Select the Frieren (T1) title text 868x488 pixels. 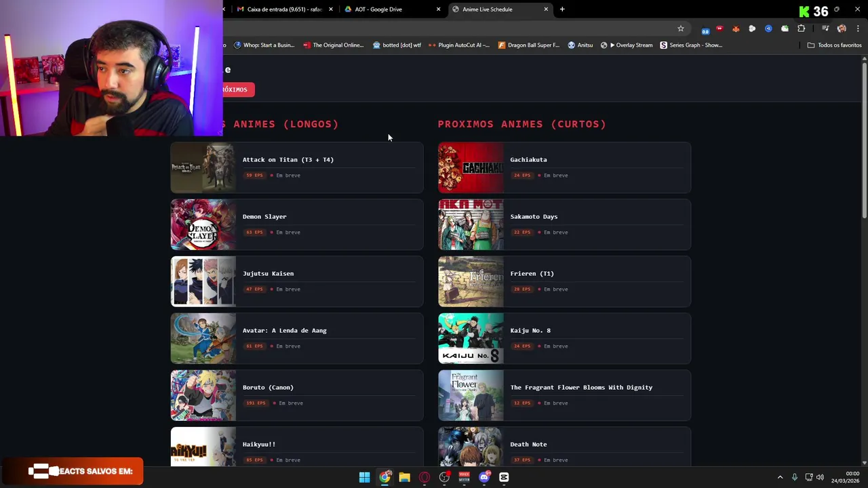tap(532, 274)
